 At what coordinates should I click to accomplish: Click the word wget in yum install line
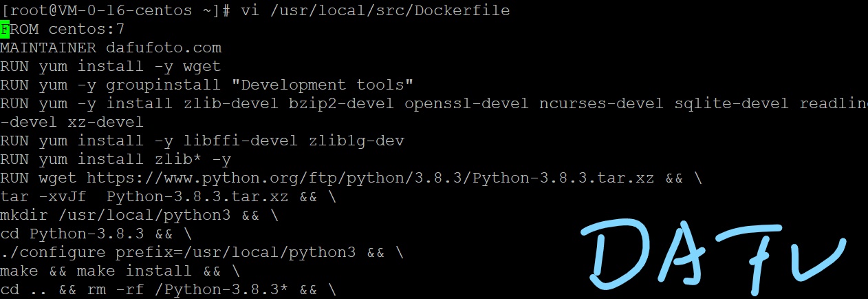(x=202, y=66)
